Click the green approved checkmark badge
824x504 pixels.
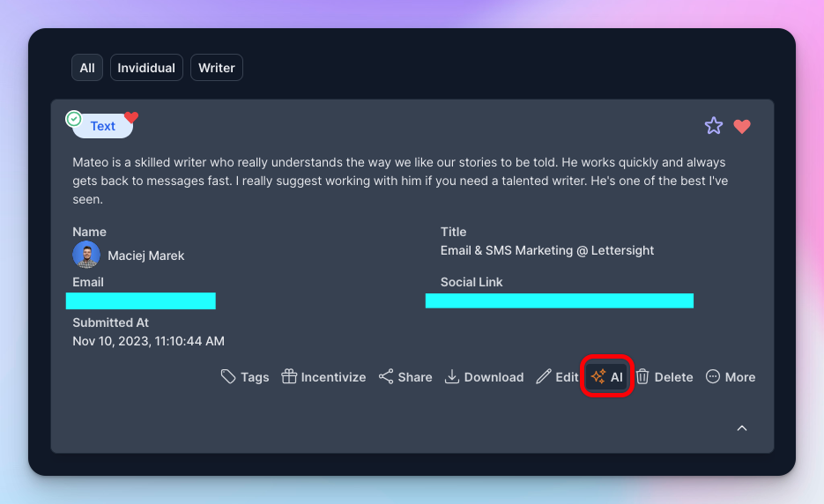[x=75, y=118]
